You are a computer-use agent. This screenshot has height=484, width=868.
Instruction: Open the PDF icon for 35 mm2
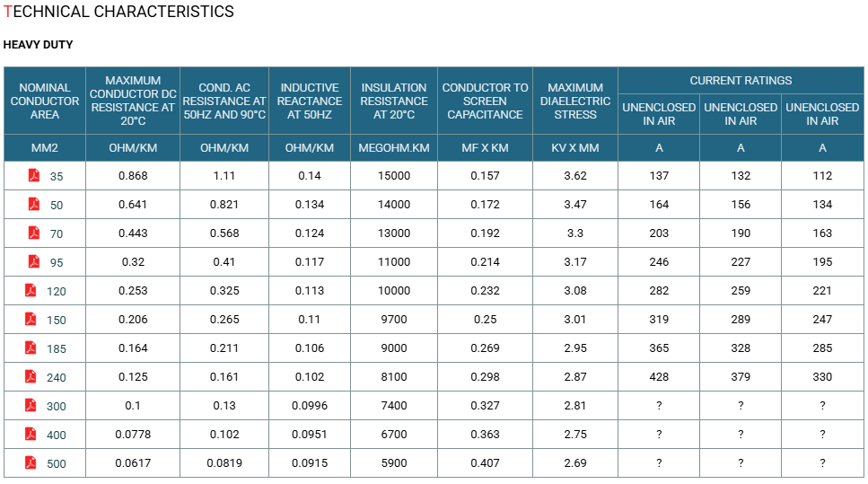point(34,175)
